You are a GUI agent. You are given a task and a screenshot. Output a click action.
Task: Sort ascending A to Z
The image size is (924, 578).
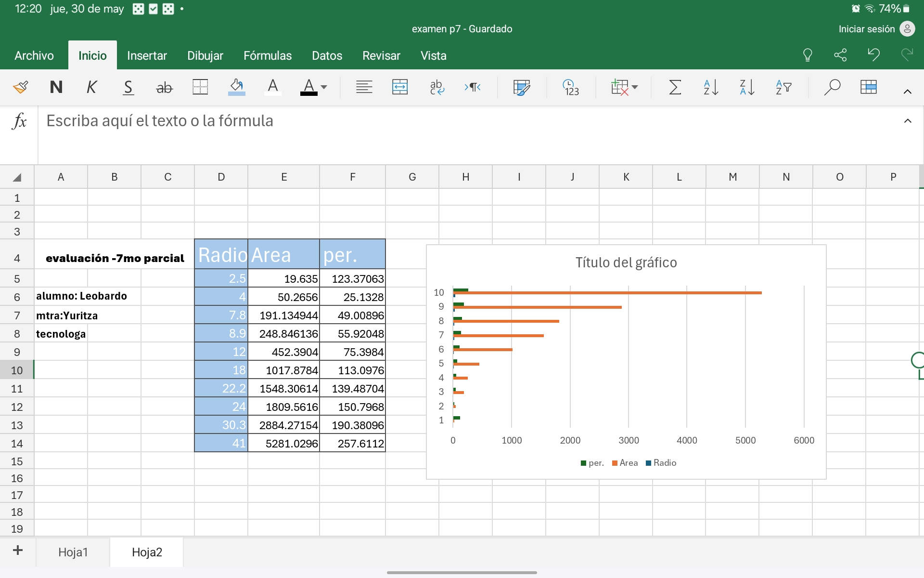tap(711, 87)
